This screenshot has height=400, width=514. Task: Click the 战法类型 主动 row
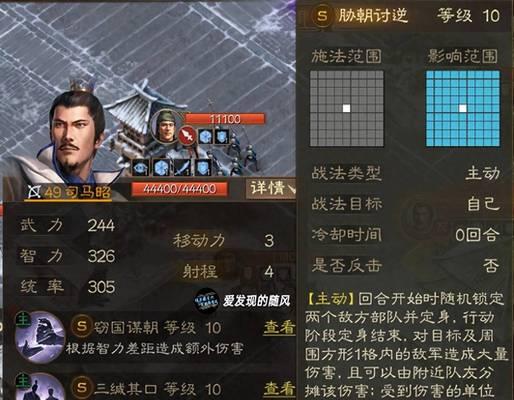coord(405,173)
